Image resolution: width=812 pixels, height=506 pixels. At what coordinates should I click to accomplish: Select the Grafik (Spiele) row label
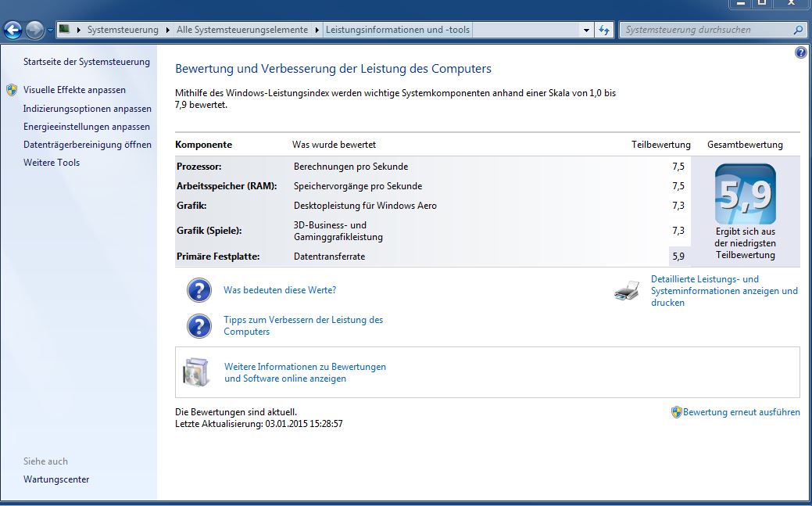coord(209,231)
